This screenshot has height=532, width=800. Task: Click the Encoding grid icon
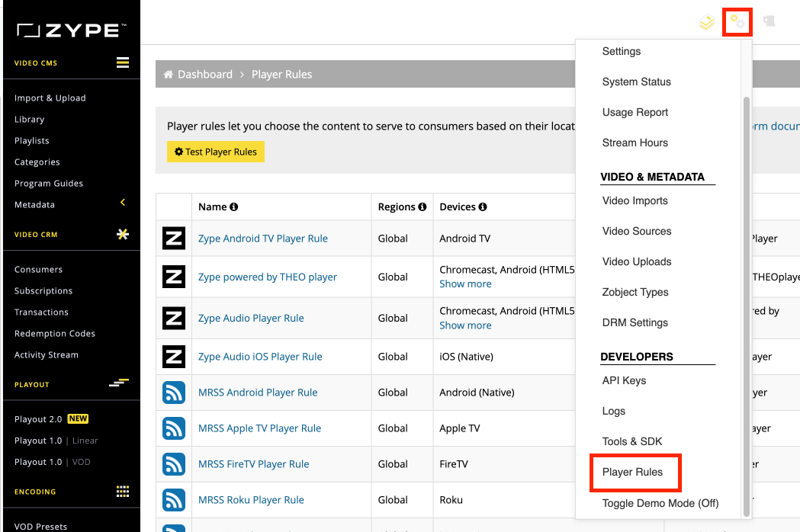pos(123,491)
